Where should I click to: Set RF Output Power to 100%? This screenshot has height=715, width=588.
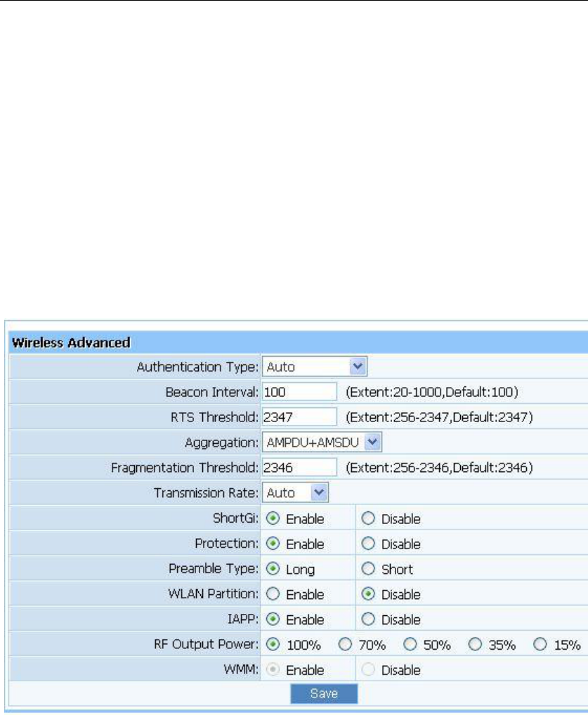[x=273, y=644]
